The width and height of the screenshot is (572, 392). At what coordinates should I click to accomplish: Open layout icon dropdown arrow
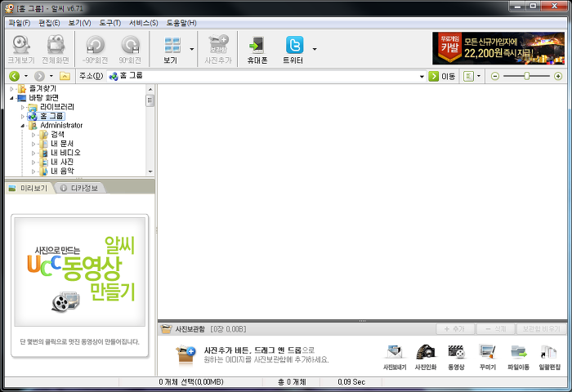pyautogui.click(x=479, y=76)
